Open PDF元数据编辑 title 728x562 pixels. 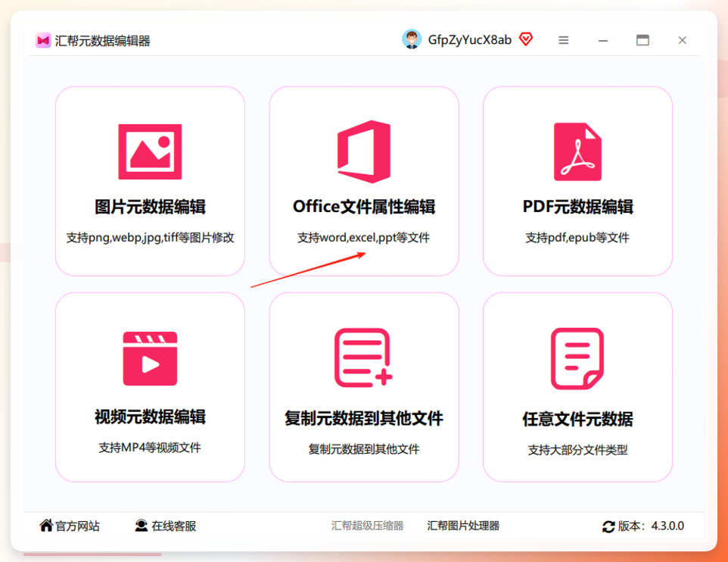click(577, 207)
